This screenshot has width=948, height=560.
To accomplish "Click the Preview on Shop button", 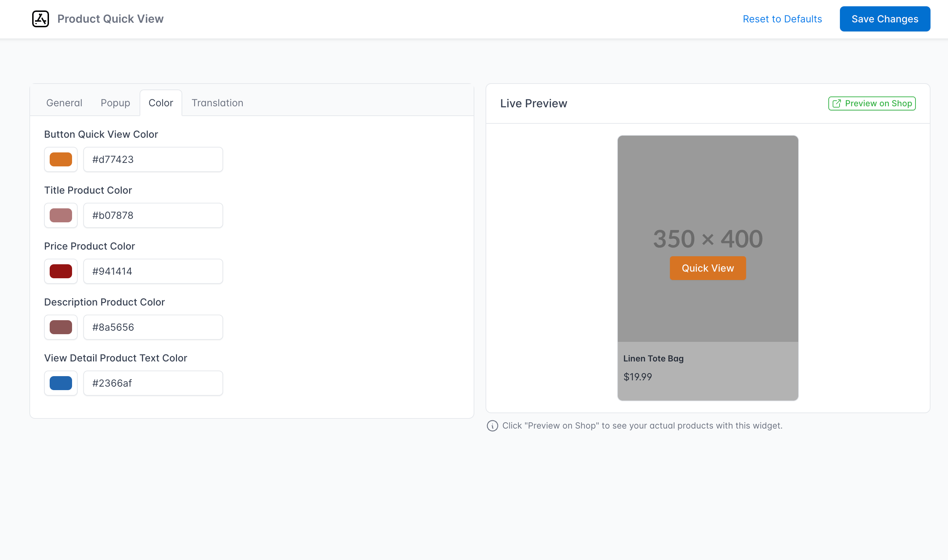I will [x=872, y=103].
